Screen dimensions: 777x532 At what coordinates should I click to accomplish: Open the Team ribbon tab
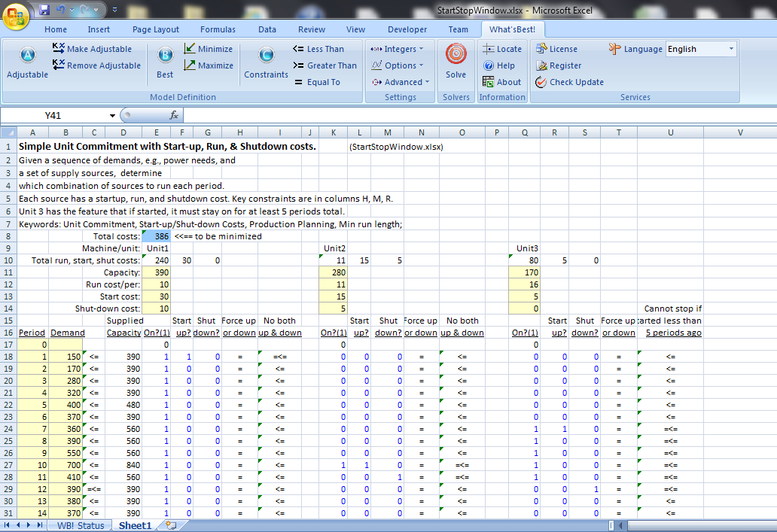[459, 29]
